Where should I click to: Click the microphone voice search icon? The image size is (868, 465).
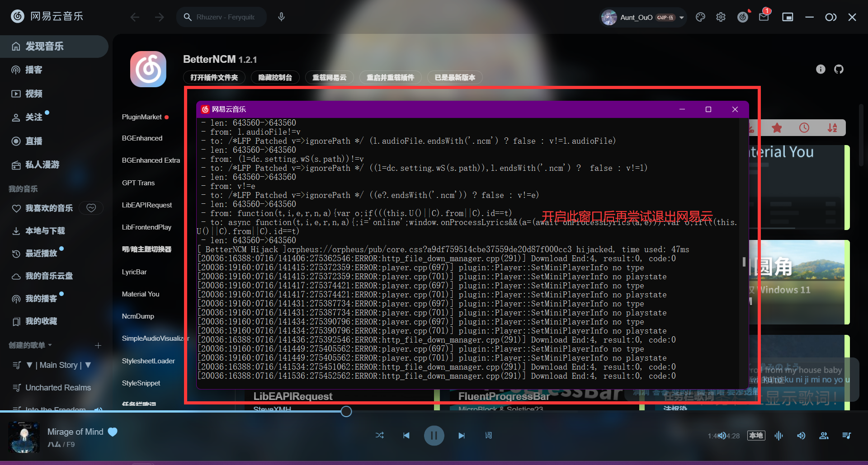281,17
